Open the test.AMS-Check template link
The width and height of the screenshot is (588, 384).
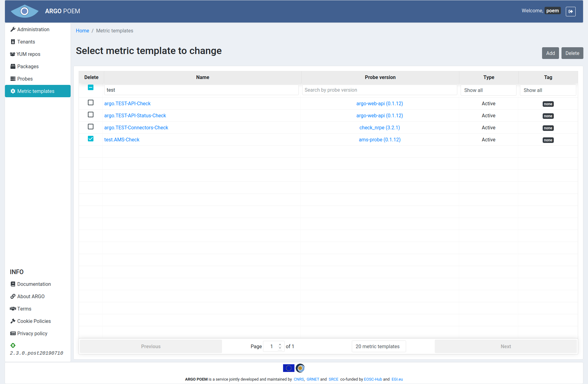point(122,140)
